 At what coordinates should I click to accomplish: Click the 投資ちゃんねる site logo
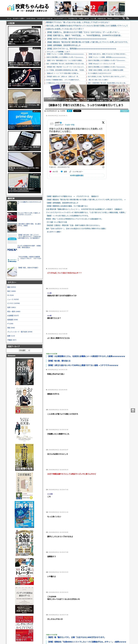click(28, 8)
